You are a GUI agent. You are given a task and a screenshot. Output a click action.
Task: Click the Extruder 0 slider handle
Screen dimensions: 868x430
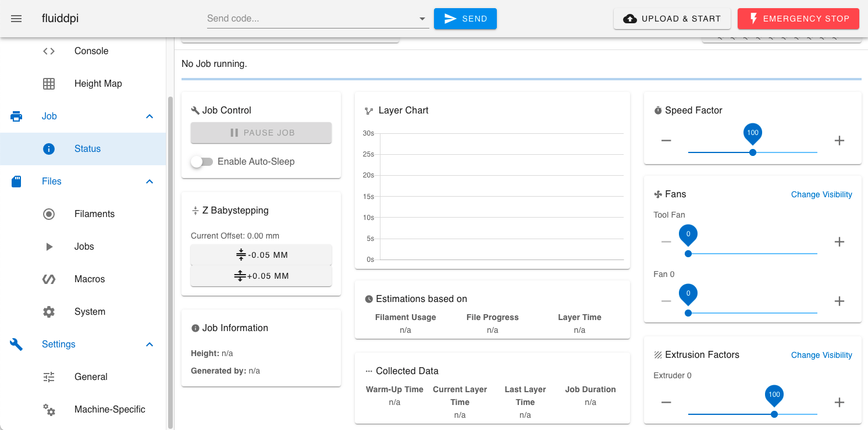coord(774,414)
